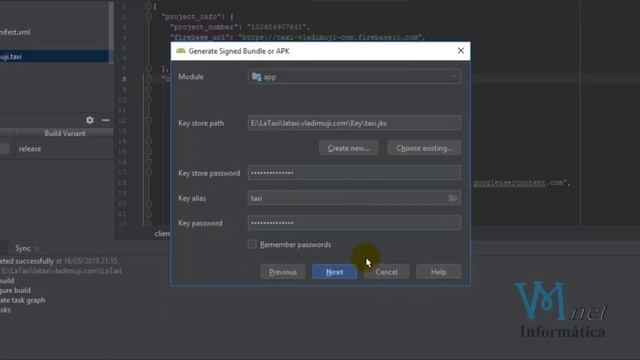Image resolution: width=640 pixels, height=360 pixels.
Task: Click the Next button in the dialog
Action: pyautogui.click(x=335, y=272)
